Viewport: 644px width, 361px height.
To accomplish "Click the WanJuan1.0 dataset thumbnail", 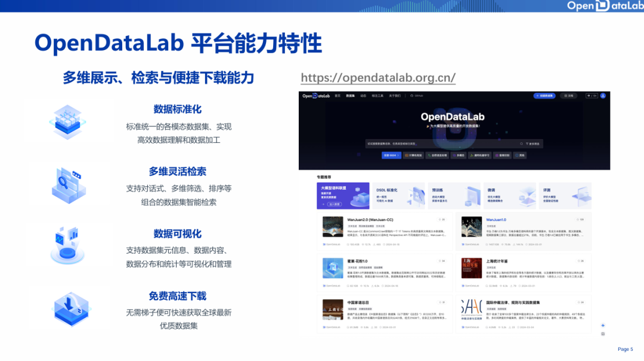I will coord(472,227).
